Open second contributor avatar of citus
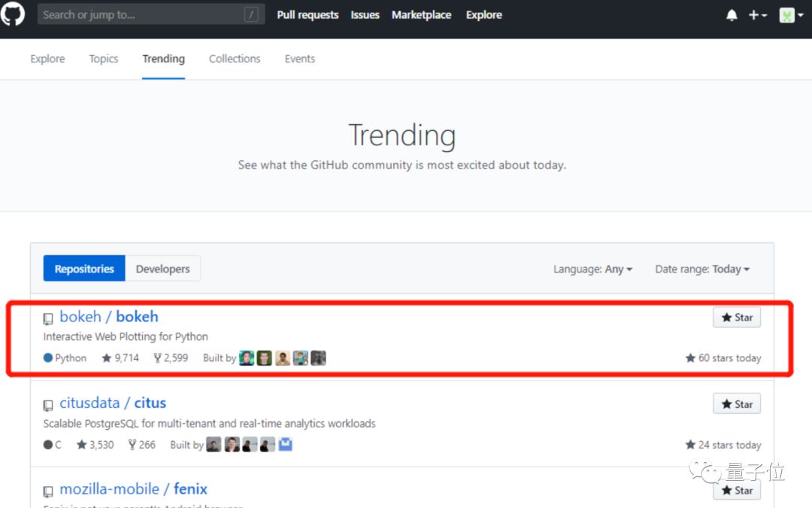Viewport: 812px width, 508px height. [x=232, y=444]
